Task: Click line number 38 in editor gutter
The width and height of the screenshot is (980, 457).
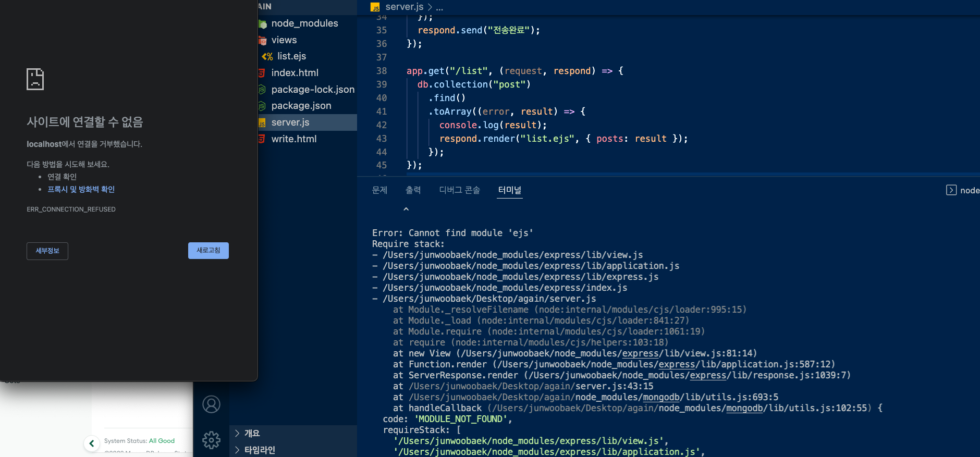Action: pos(382,71)
